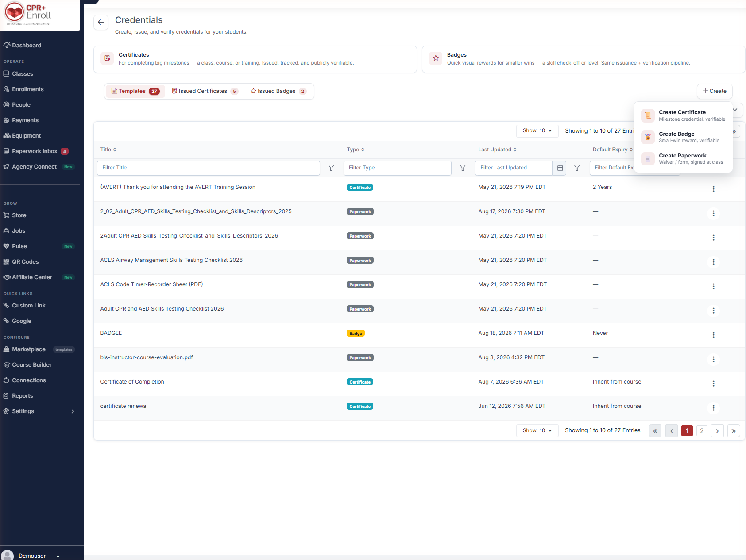Image resolution: width=746 pixels, height=560 pixels.
Task: Open actions menu for AVERT Training Session row
Action: click(x=713, y=189)
